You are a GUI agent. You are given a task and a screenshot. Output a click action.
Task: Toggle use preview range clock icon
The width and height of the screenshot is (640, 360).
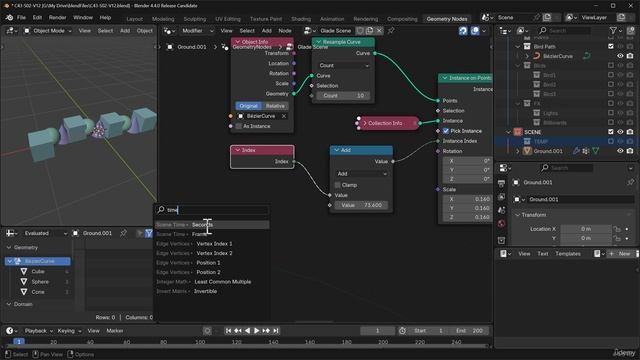point(402,331)
